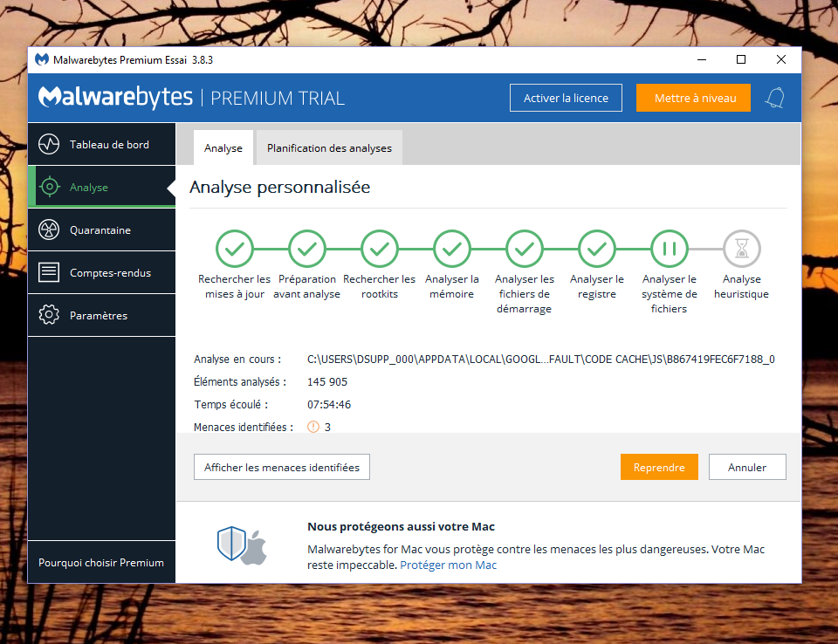
Task: Close the Malwarebytes window
Action: [780, 59]
